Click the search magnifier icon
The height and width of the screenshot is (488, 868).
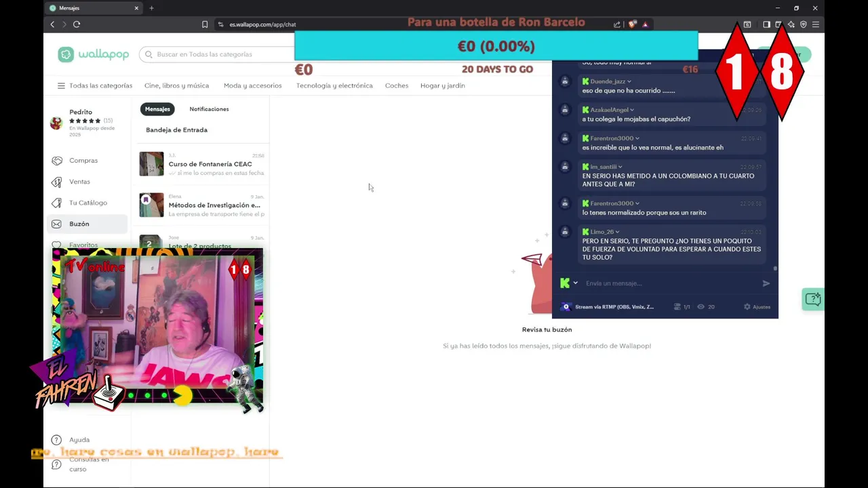coord(149,54)
